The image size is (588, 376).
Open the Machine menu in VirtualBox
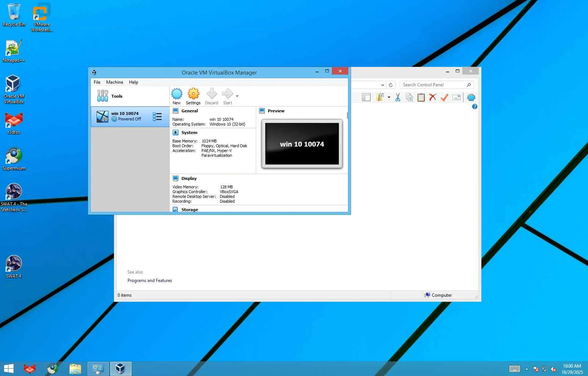(115, 82)
